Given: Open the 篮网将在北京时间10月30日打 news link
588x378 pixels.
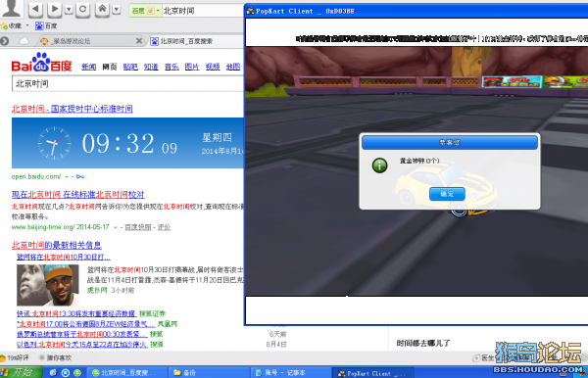Looking at the screenshot, I should (64, 257).
